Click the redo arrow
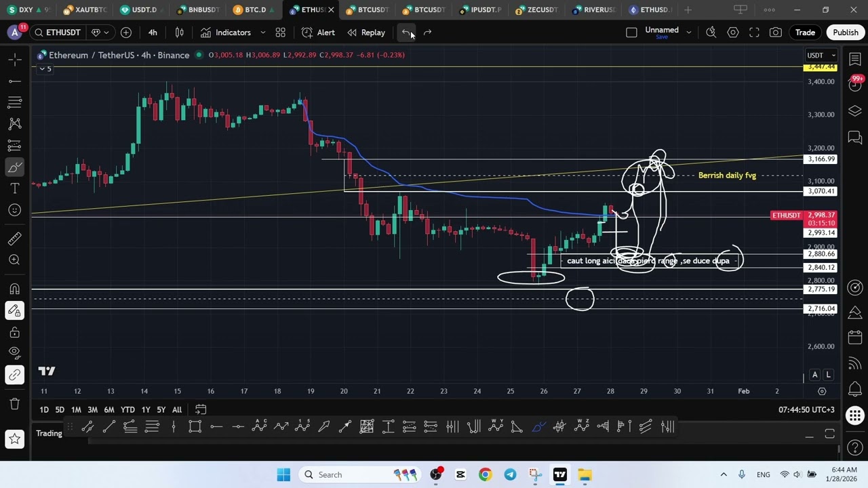 [x=427, y=33]
